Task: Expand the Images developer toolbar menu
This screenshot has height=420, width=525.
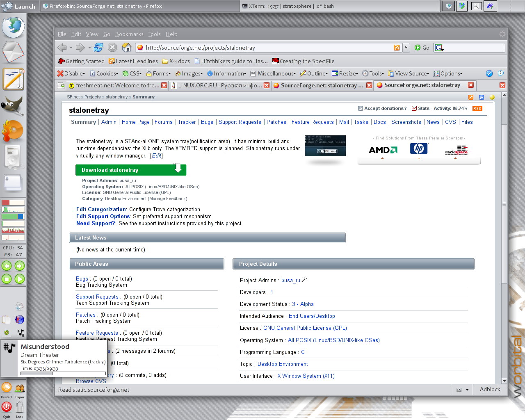Action: click(x=189, y=73)
